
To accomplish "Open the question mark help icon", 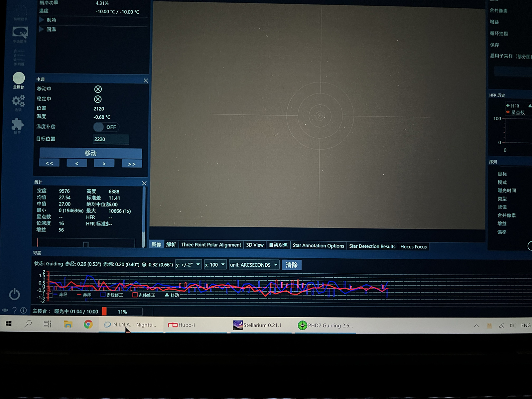I will [14, 310].
